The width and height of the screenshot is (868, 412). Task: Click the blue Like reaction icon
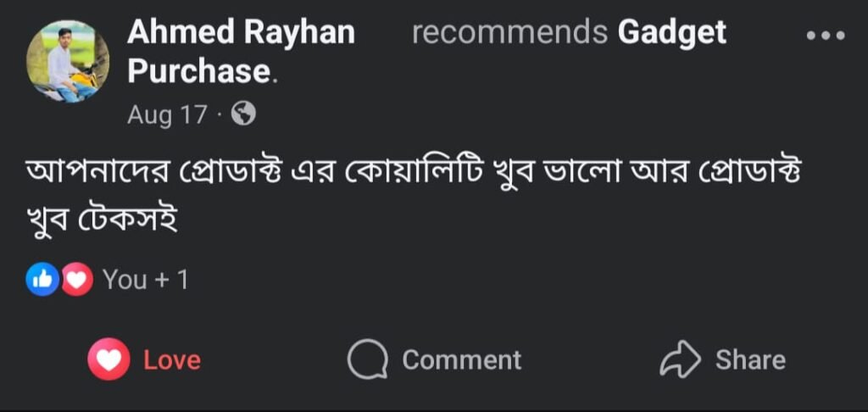click(42, 280)
